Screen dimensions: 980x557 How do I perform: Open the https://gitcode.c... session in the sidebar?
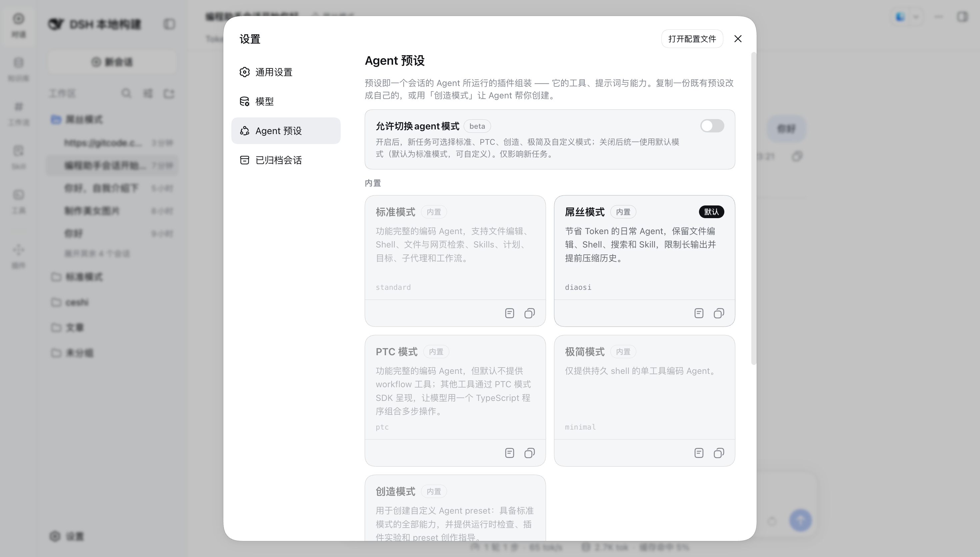(x=113, y=143)
